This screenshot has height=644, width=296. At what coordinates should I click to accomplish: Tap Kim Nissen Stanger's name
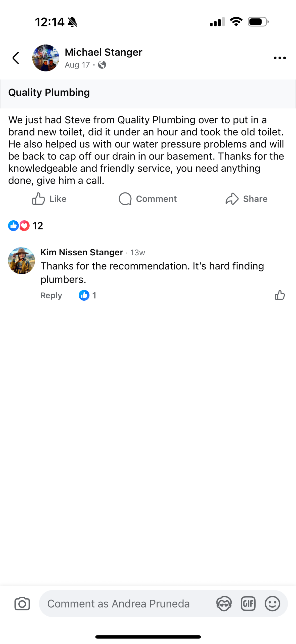82,252
